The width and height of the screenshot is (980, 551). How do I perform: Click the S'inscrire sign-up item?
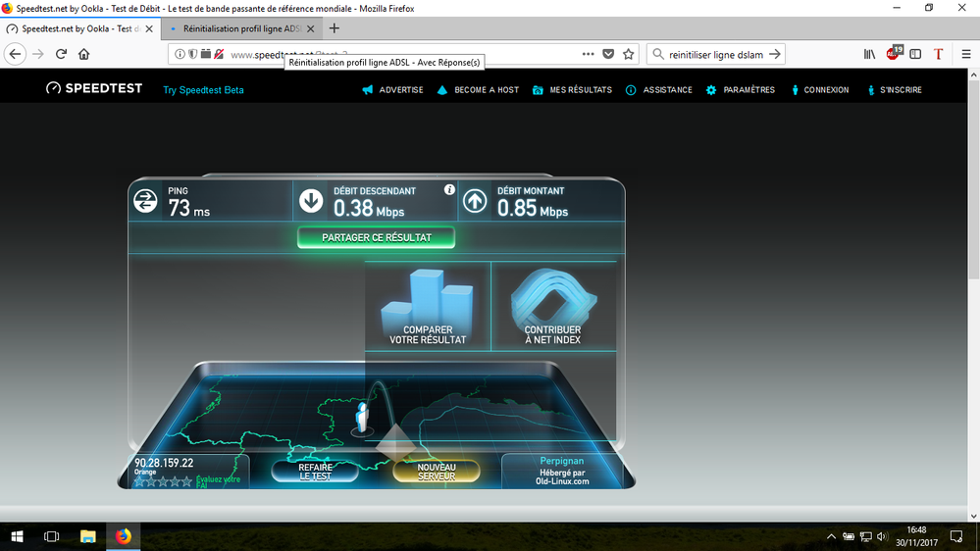tap(895, 90)
